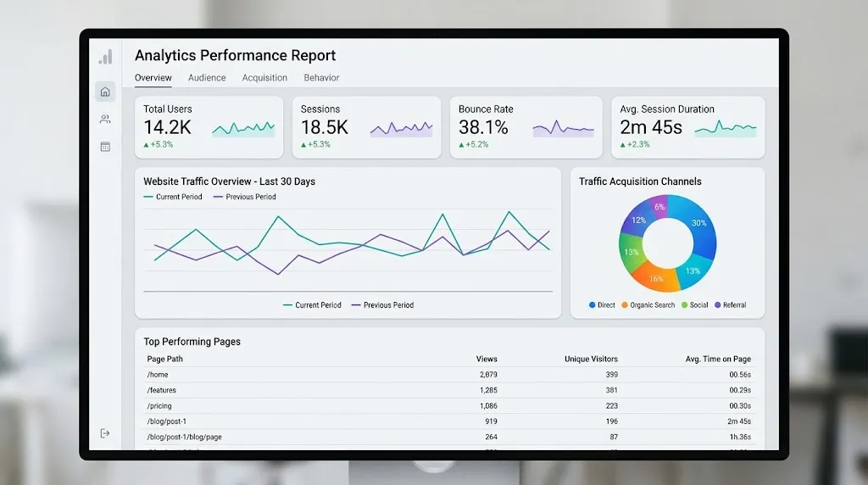Open the /features page path row
Viewport: 868px width, 485px height.
(449, 390)
